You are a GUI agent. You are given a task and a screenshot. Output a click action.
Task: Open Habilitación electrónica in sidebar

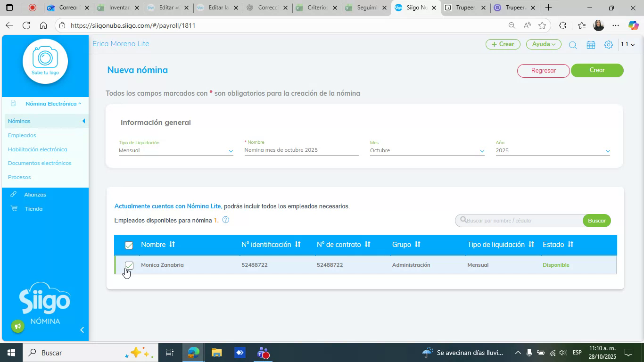point(38,149)
